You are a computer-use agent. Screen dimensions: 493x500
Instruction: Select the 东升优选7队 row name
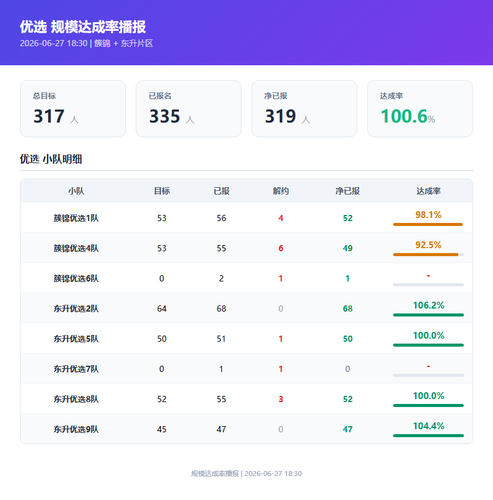coord(76,369)
